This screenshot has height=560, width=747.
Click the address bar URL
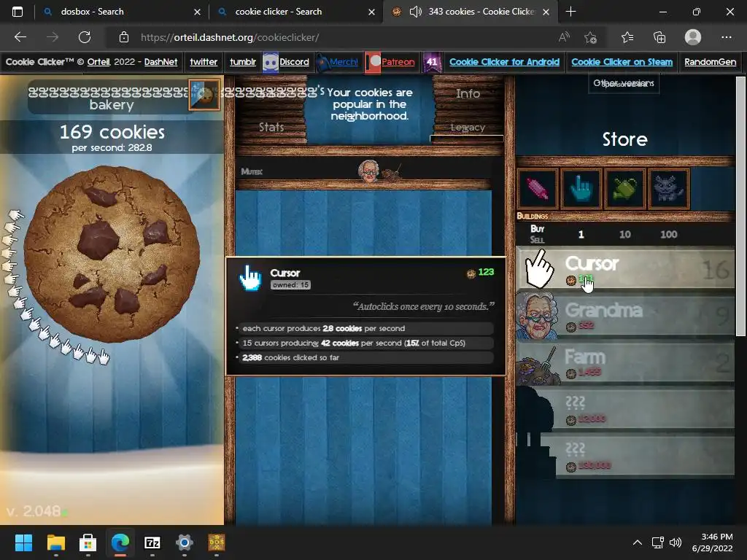pos(230,37)
